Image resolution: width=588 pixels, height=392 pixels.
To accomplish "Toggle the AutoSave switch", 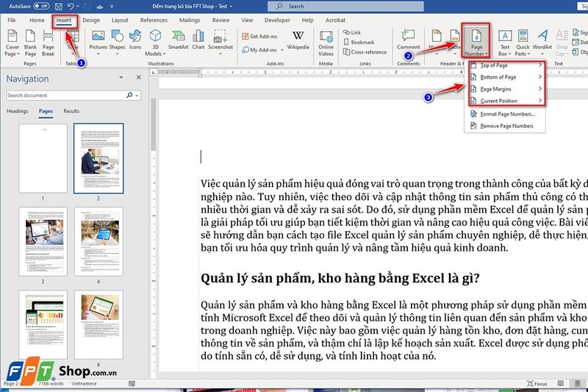I will (41, 6).
